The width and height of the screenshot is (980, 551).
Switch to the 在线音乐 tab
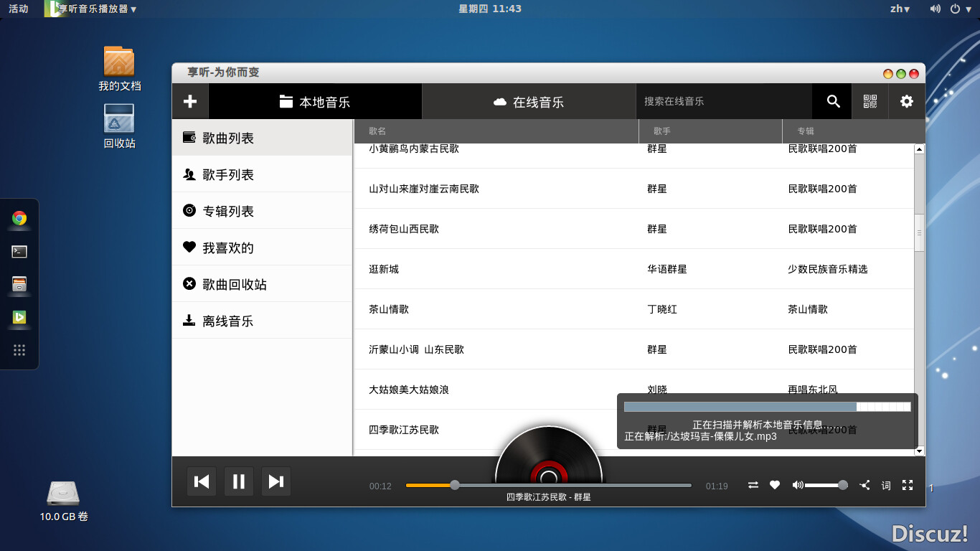[529, 102]
